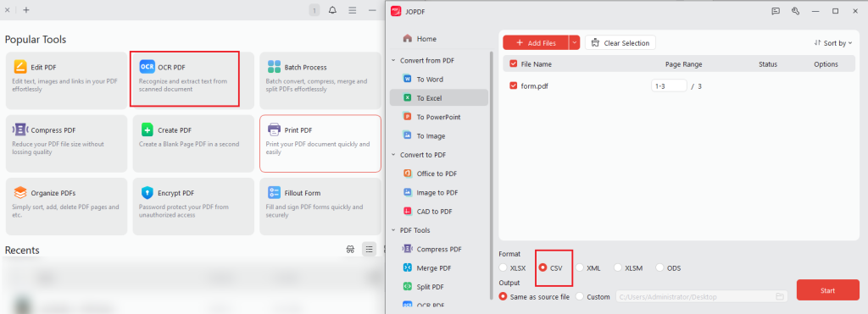Click the JOPDF sidebar scrollbar
This screenshot has width=868, height=314.
pos(492,176)
